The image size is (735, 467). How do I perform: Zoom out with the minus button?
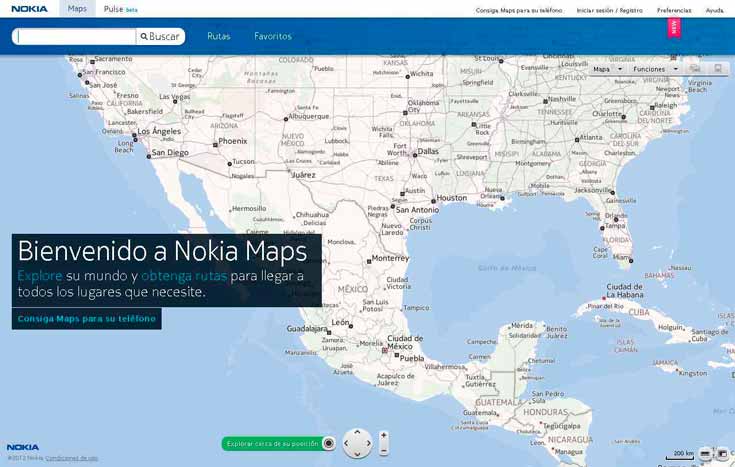click(383, 451)
